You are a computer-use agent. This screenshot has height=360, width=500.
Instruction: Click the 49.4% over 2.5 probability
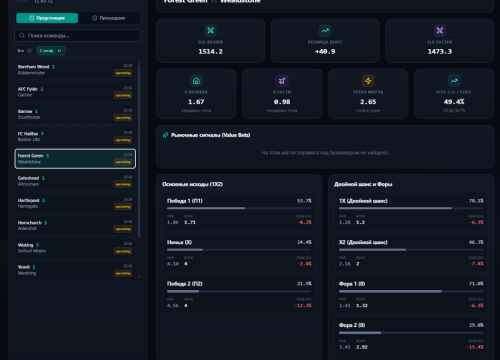click(454, 102)
